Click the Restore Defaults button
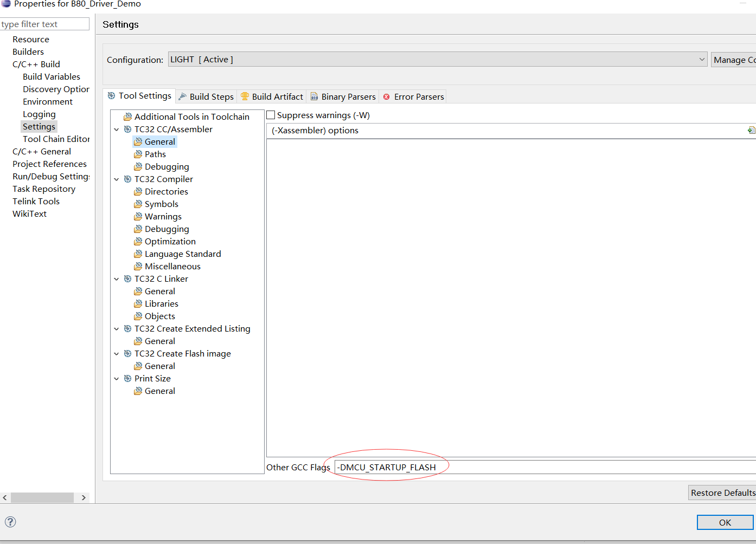Image resolution: width=756 pixels, height=544 pixels. click(x=722, y=493)
